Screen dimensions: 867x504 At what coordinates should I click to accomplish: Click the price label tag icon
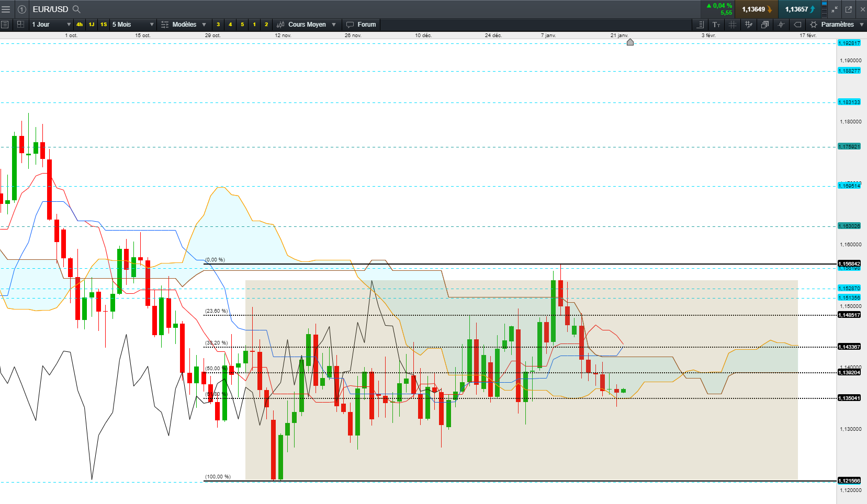(x=797, y=25)
